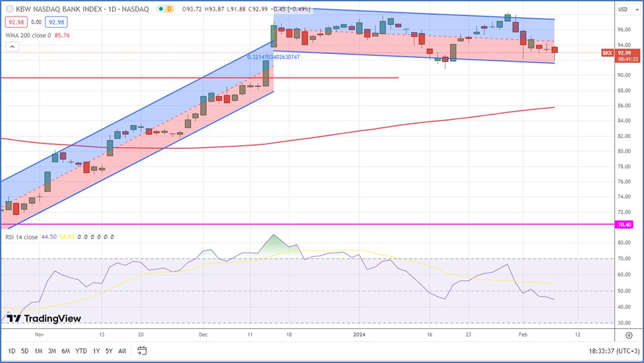Image resolution: width=644 pixels, height=363 pixels.
Task: Click the Dec label on time axis
Action: tap(203, 335)
